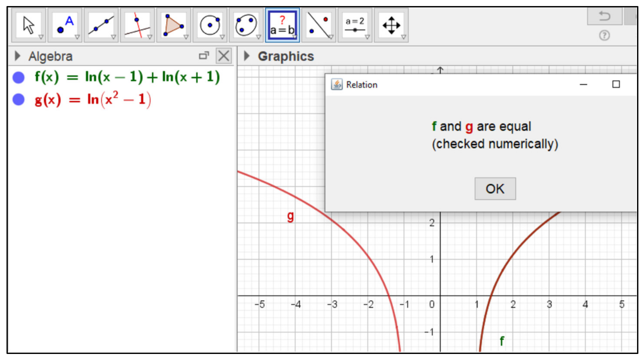The image size is (644, 360).
Task: Close the Algebra view panel
Action: [223, 56]
